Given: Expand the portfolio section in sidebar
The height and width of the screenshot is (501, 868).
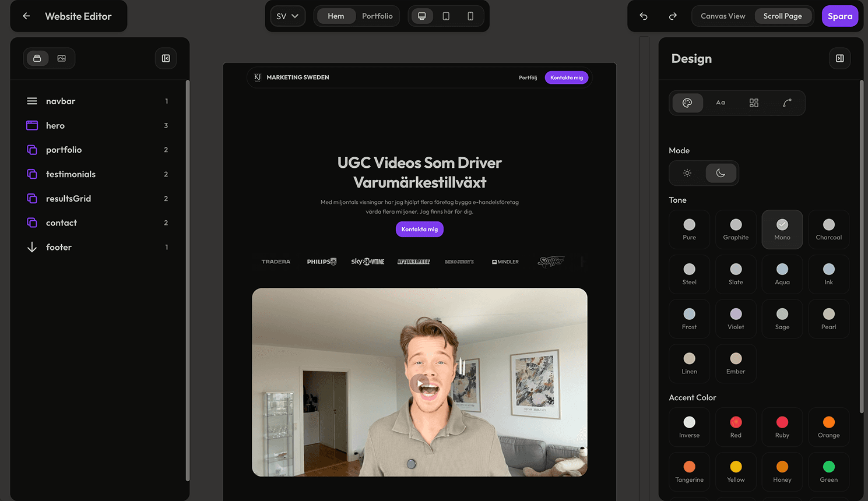Looking at the screenshot, I should pyautogui.click(x=64, y=150).
